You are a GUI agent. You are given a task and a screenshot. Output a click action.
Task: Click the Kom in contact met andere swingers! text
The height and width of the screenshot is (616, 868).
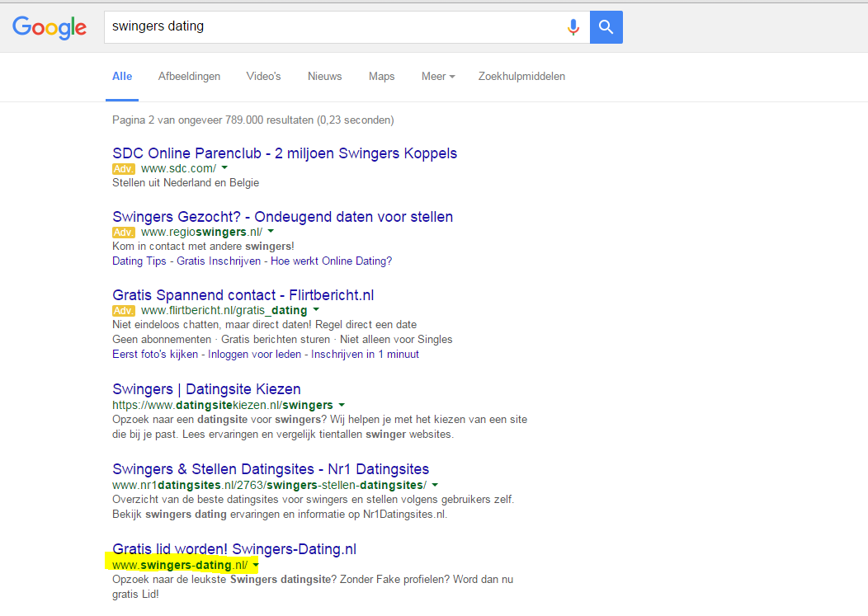[203, 247]
